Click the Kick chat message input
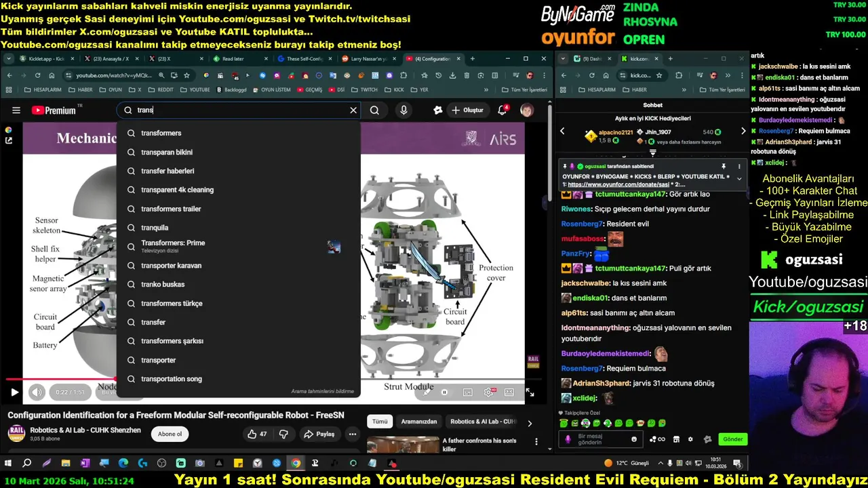868x488 pixels. coord(601,439)
